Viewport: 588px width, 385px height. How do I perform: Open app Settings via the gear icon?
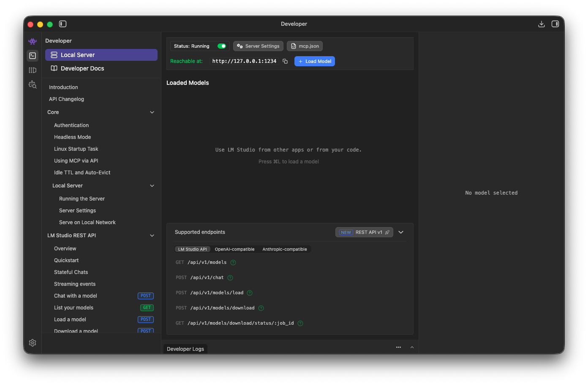pos(33,343)
